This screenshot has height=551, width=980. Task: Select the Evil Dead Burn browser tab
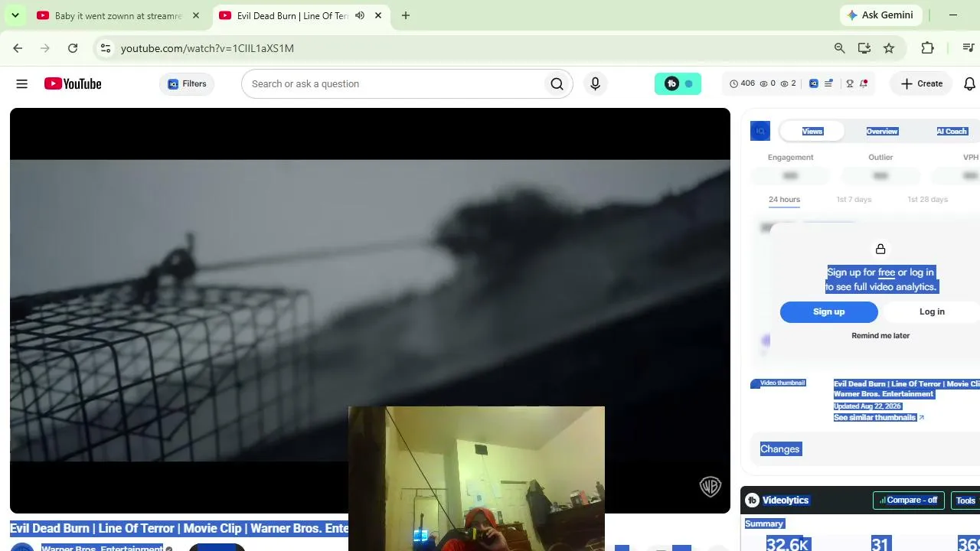click(x=299, y=15)
